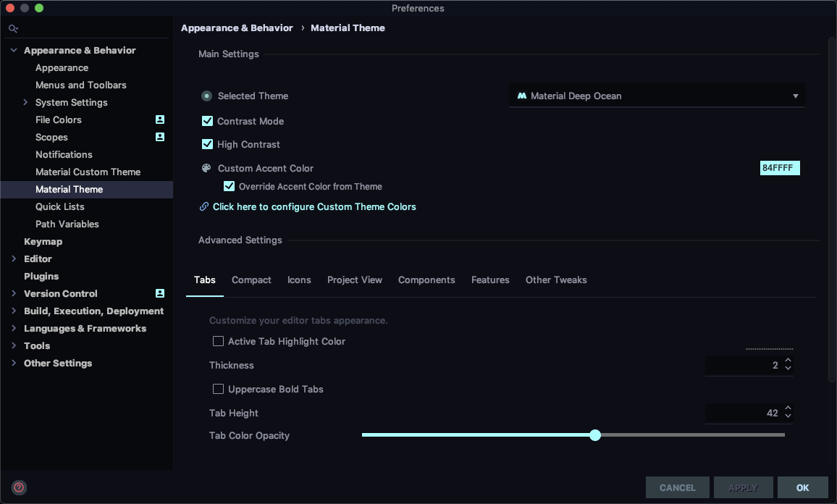Click the search magnifier icon in sidebar
This screenshot has width=837, height=504.
pos(13,28)
